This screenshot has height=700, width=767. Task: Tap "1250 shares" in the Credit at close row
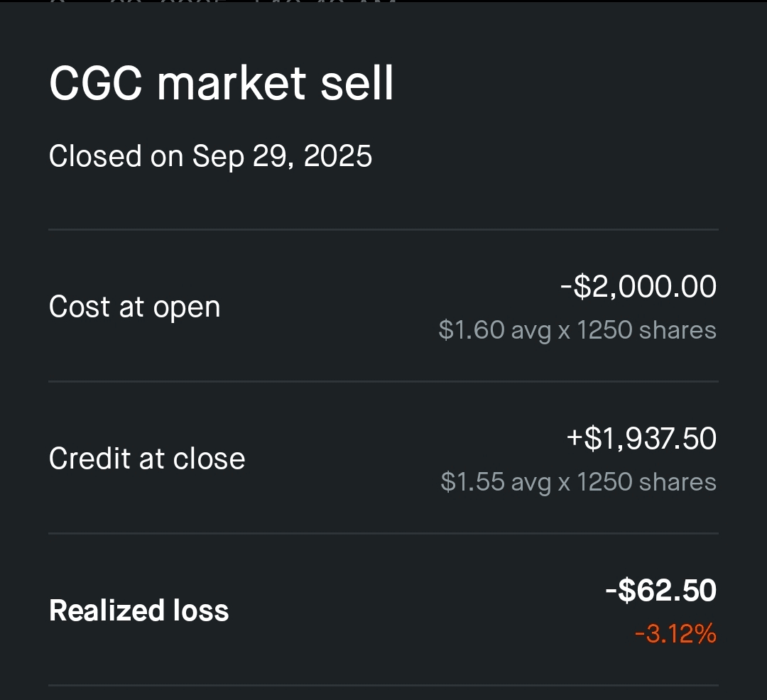[646, 483]
